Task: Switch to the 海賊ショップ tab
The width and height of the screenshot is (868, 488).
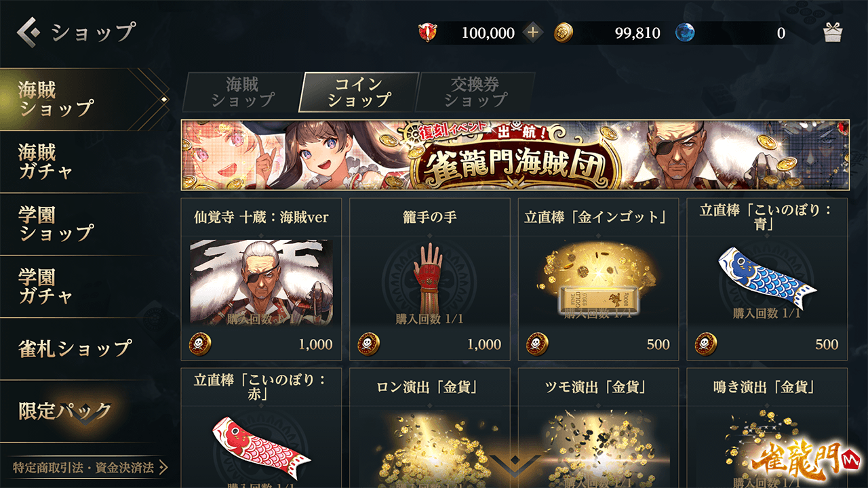Action: click(x=241, y=92)
